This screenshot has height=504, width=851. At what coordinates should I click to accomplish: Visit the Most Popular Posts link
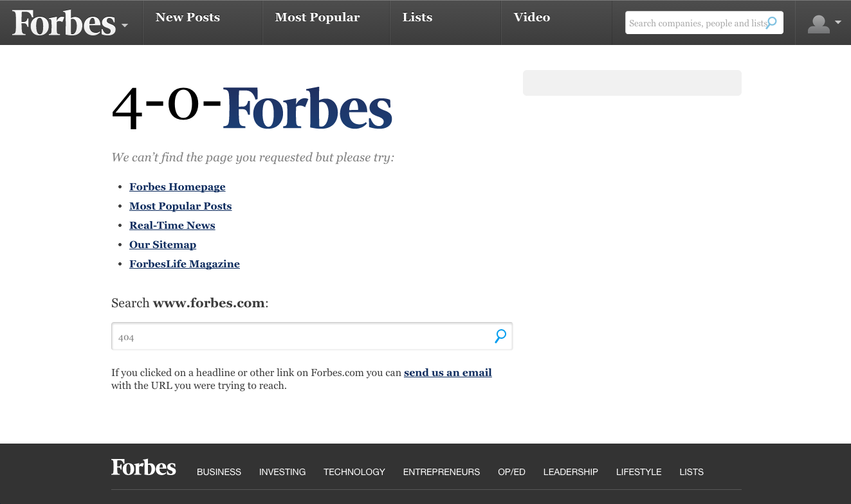181,206
